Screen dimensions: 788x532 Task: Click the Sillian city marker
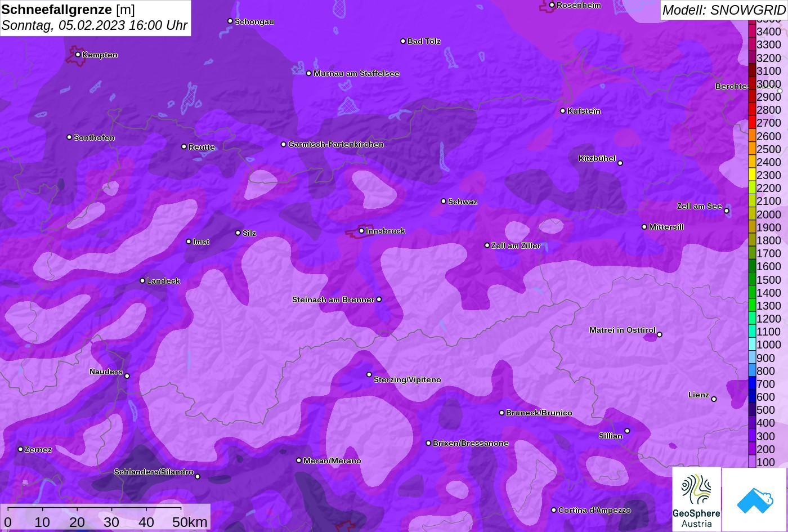(627, 431)
